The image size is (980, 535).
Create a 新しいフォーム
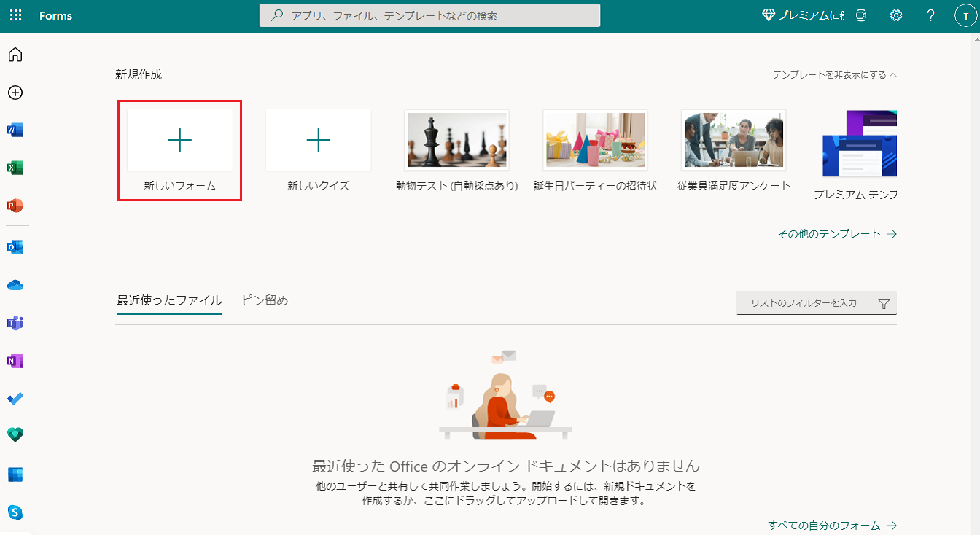[x=179, y=140]
